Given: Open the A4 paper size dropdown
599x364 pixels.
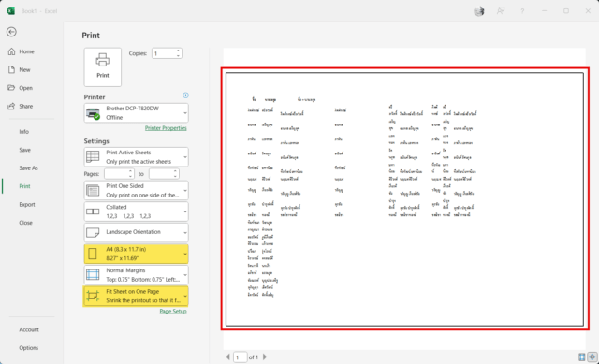Looking at the screenshot, I should pyautogui.click(x=136, y=254).
